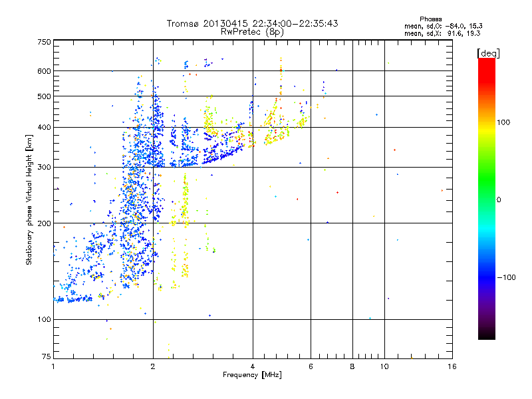Click the x-axis tick label 16
The image size is (532, 399).
pyautogui.click(x=452, y=366)
